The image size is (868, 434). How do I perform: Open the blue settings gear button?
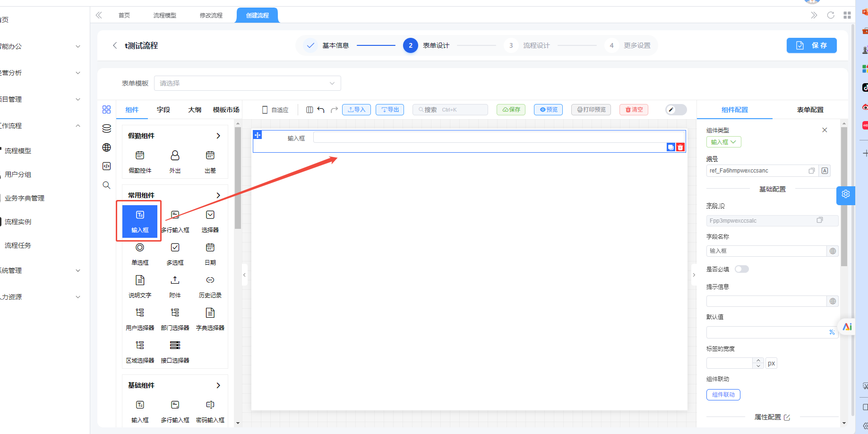(x=846, y=194)
